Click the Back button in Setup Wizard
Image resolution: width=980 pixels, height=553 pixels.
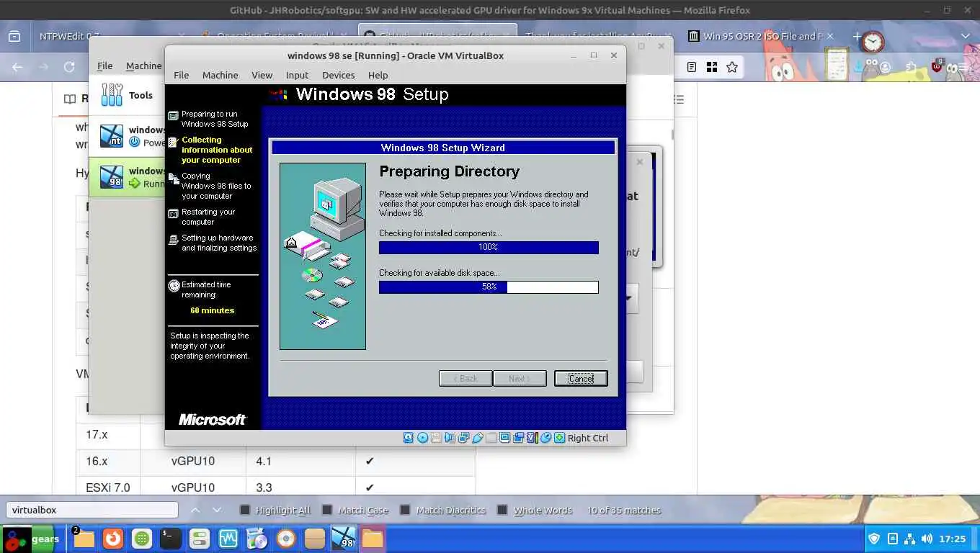pos(465,378)
